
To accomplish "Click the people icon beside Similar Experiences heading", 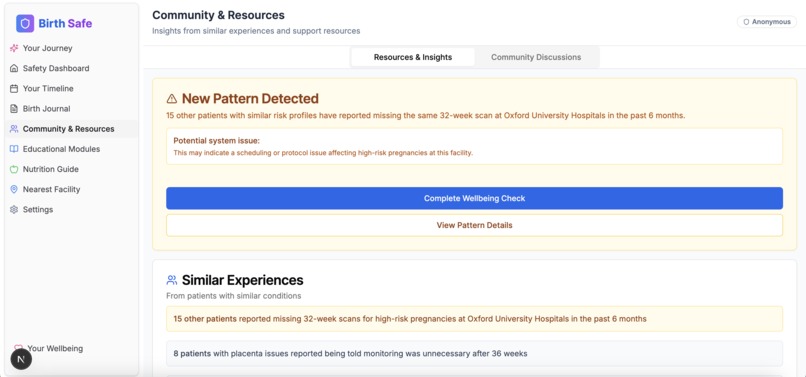I will [x=172, y=280].
